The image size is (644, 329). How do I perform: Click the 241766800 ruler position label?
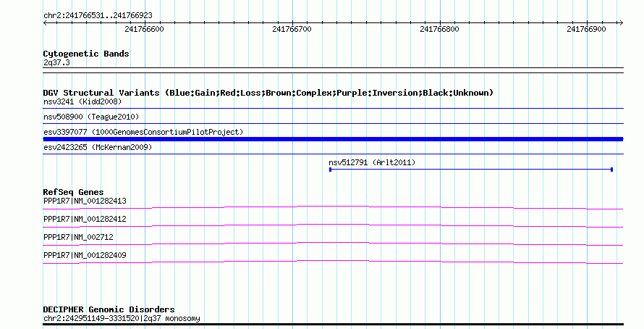439,29
